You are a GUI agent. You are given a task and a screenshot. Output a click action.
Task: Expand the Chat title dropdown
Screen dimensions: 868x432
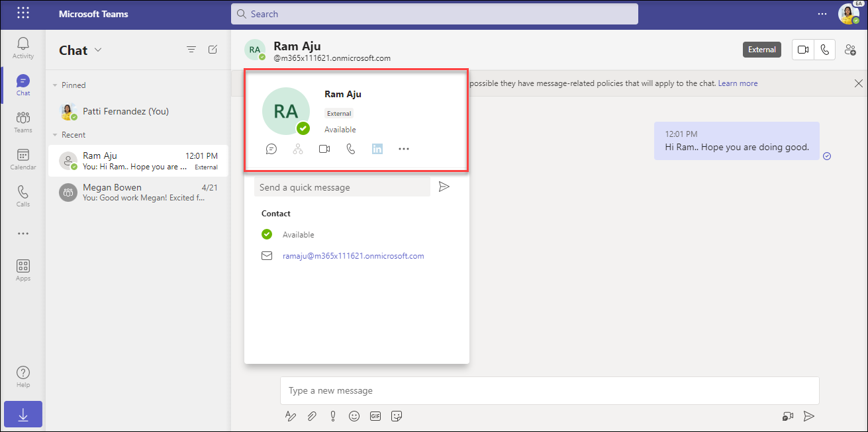pos(99,50)
